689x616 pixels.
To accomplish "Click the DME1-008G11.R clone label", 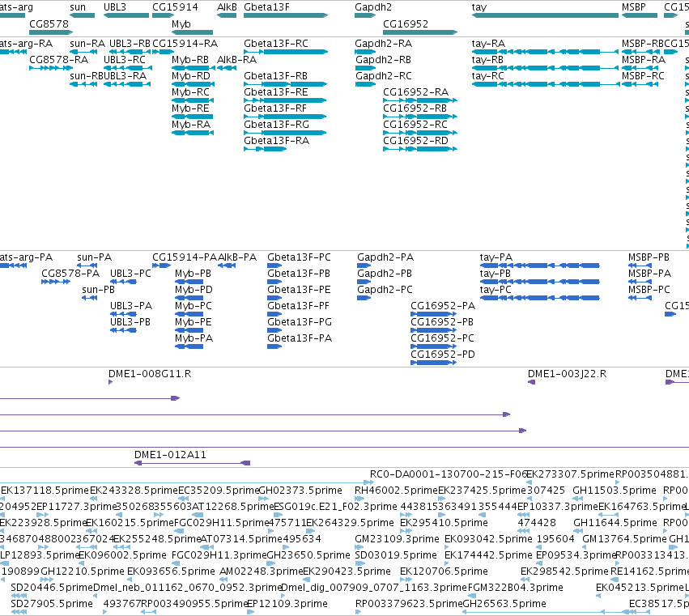I will (150, 373).
